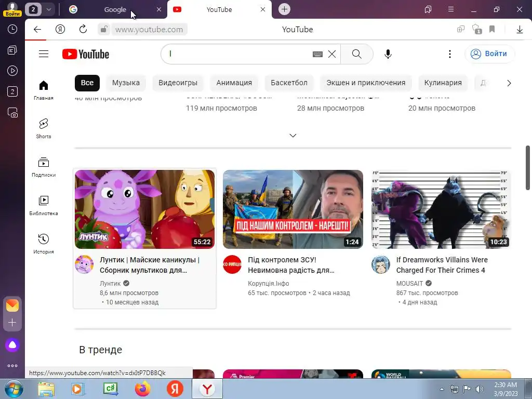
Task: Filter by Баскетбол chip
Action: click(289, 83)
